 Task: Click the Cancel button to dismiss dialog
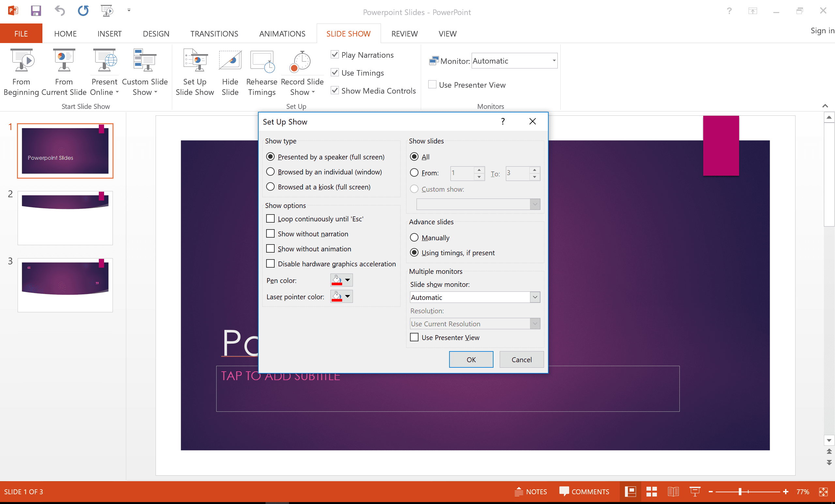point(521,359)
